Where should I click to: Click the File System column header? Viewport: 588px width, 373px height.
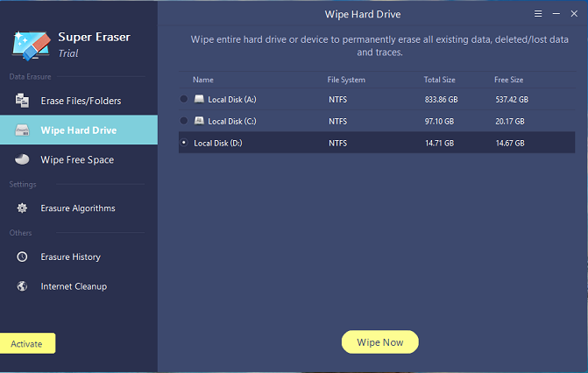point(346,80)
